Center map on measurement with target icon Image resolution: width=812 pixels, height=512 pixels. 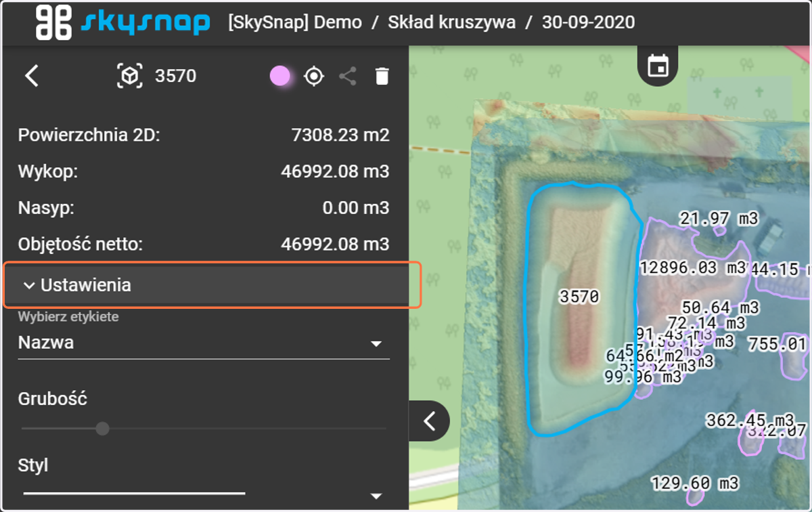[313, 76]
